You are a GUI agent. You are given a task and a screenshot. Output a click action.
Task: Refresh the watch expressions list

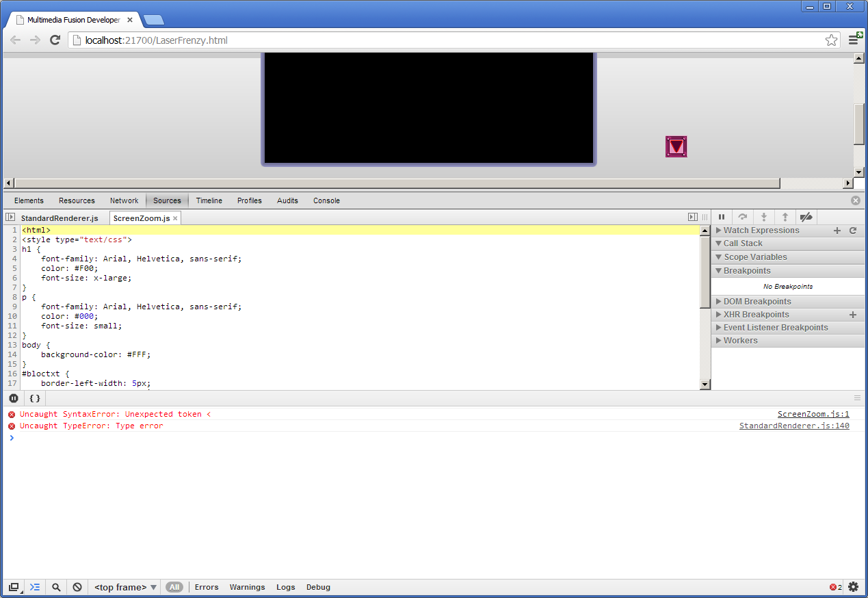tap(853, 231)
